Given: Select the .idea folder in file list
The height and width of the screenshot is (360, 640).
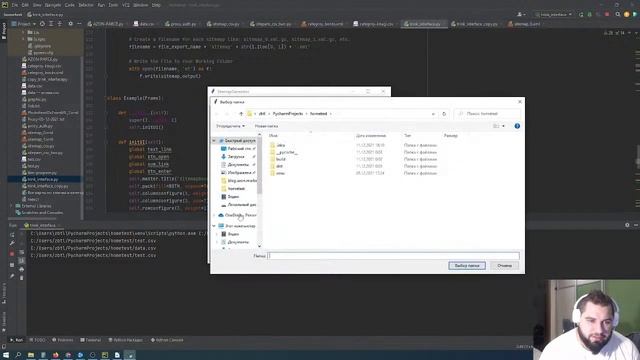Looking at the screenshot, I should tap(280, 145).
